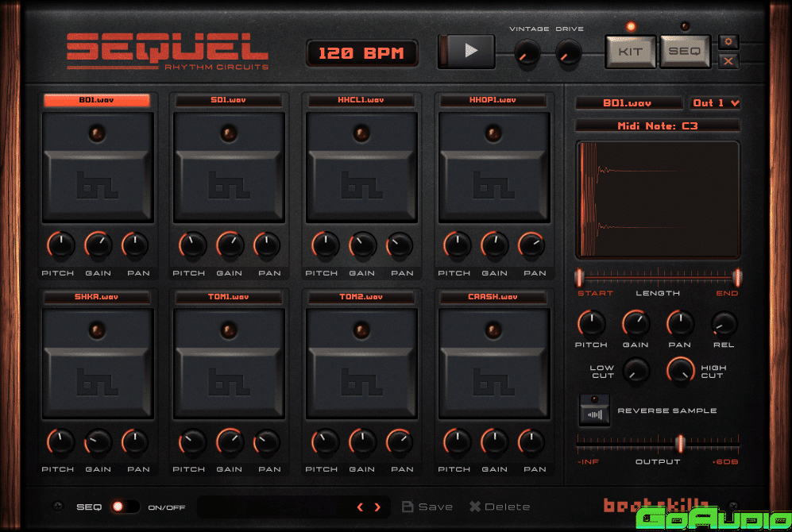Screen dimensions: 792x532
Task: Select the TOM1.wav pad name label
Action: click(x=228, y=297)
